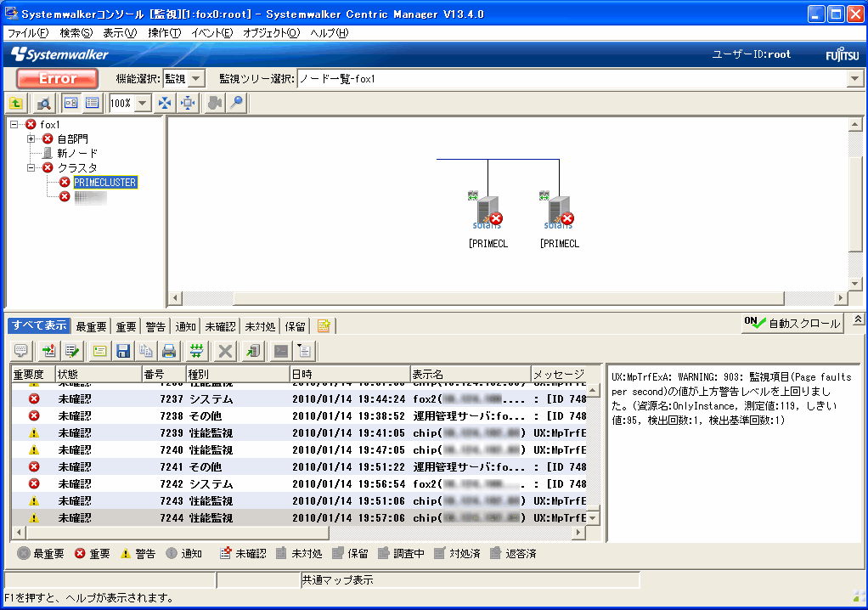Screen dimensions: 868x610
Task: Expand the 自部門 tree node
Action: [31, 139]
